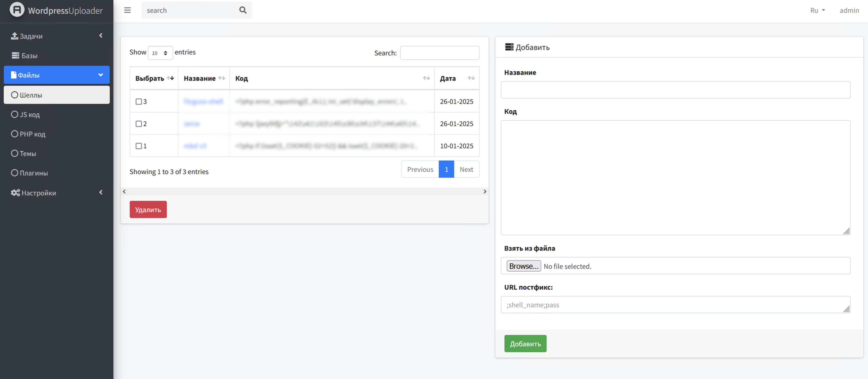
Task: Click the Previous pagination button
Action: click(x=420, y=169)
